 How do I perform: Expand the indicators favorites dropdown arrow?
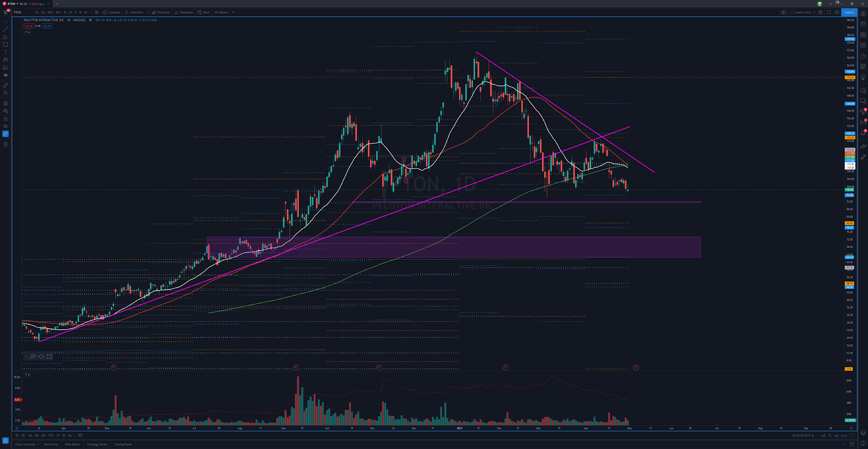[x=148, y=12]
